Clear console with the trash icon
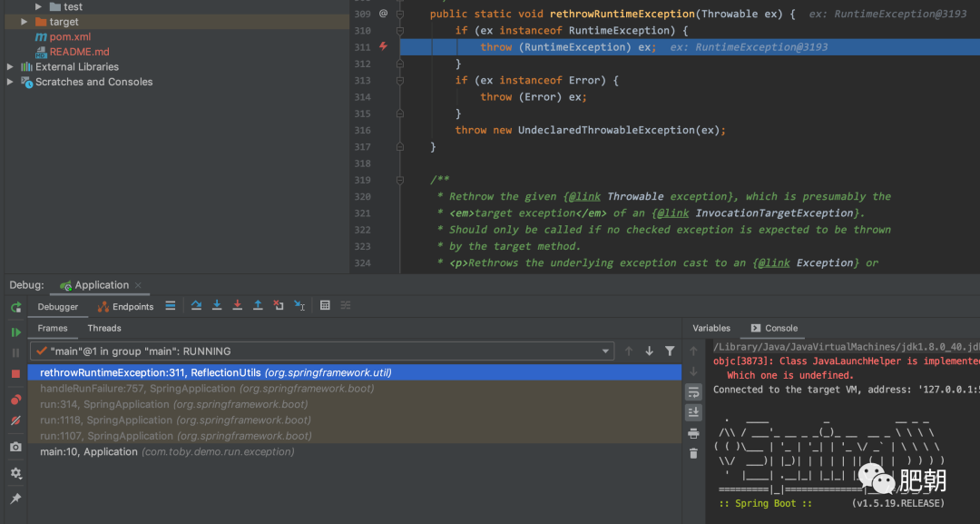 [694, 453]
